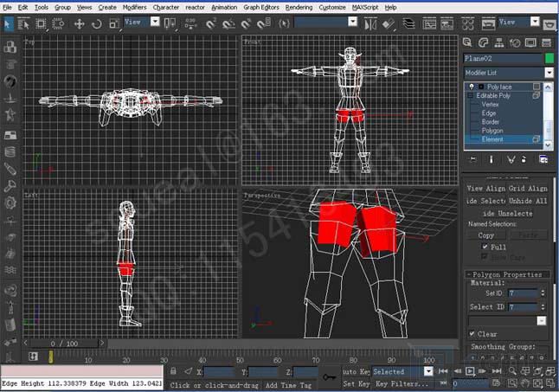Toggle the Window/Crossing selection icon
559x392 pixels.
(58, 24)
